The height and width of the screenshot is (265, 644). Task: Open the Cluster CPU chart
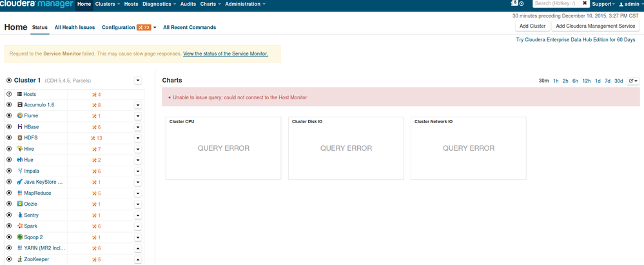(x=224, y=148)
